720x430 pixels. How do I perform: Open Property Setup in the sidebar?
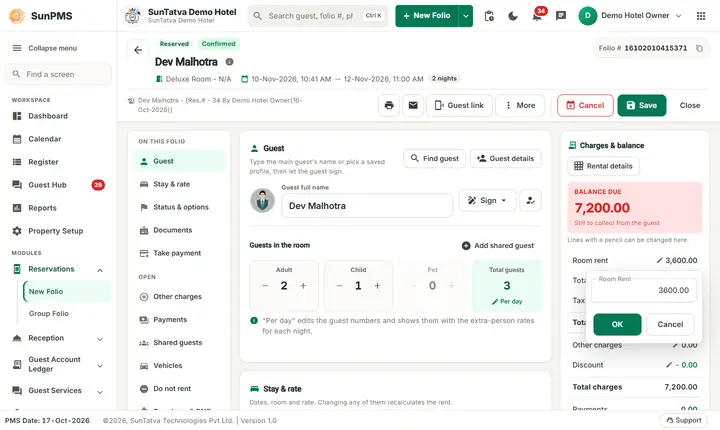58,231
